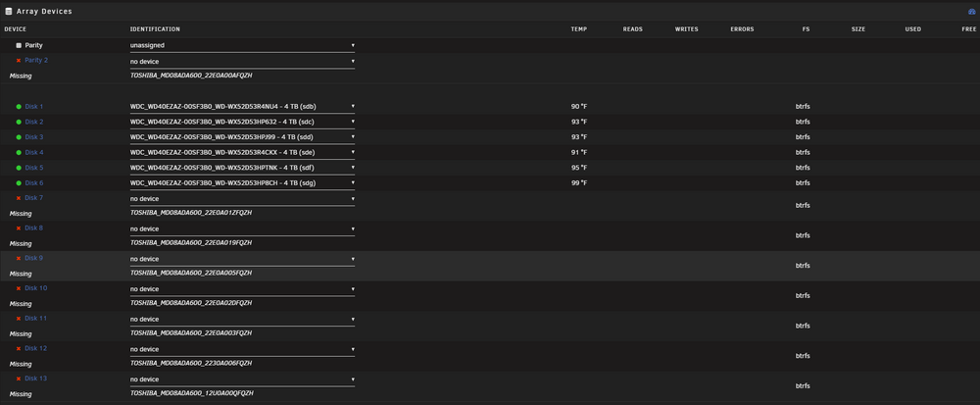Click the green status dot for Disk 1
Screen dimensions: 980x405
click(19, 107)
